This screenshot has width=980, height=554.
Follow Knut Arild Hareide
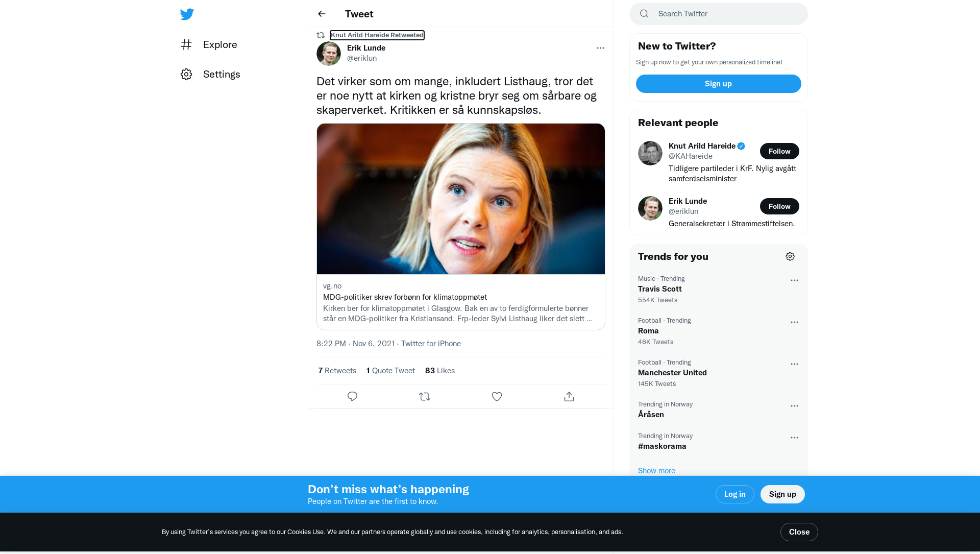(x=779, y=151)
